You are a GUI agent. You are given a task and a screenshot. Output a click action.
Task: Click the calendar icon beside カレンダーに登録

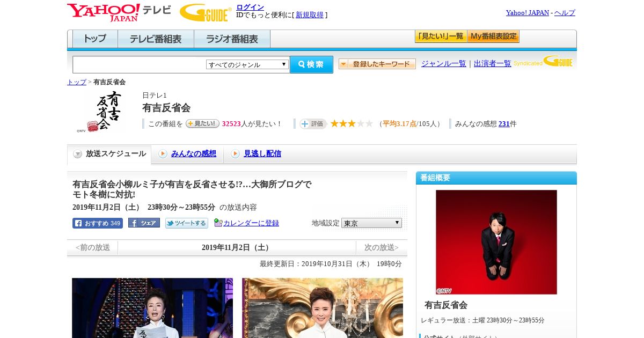[218, 223]
